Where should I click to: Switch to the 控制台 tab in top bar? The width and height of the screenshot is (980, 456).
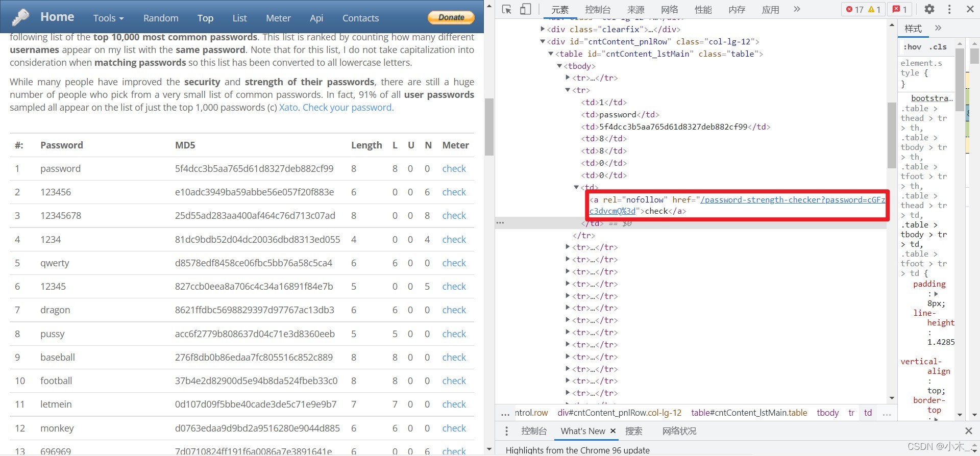coord(598,9)
